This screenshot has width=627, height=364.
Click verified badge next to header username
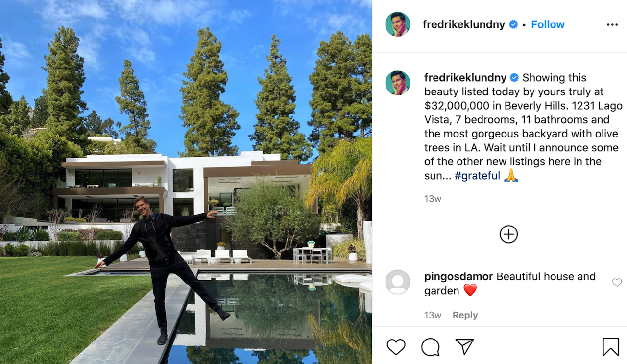tap(513, 24)
